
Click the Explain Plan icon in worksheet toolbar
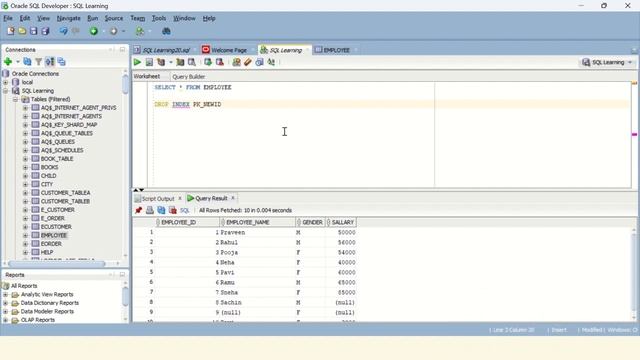coord(161,62)
